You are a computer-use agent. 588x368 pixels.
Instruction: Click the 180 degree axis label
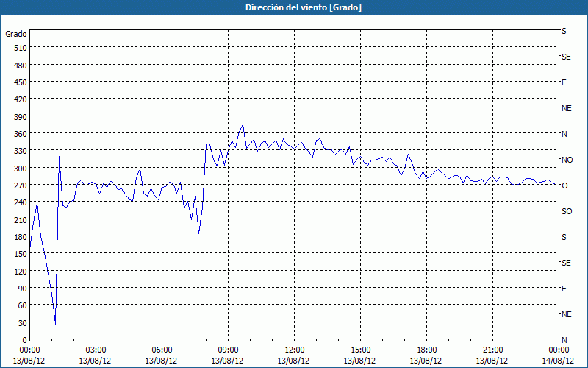click(x=21, y=237)
